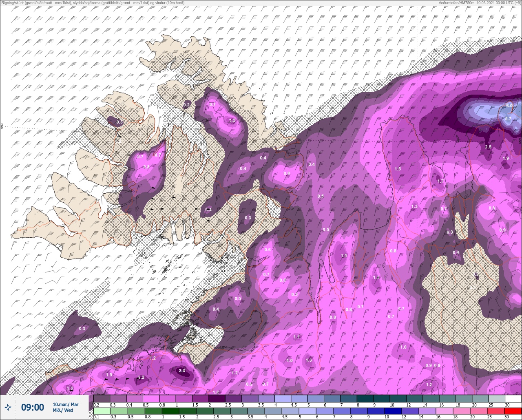
Task: Click the 2.5 value below the blue maximum
Action: pos(488,147)
